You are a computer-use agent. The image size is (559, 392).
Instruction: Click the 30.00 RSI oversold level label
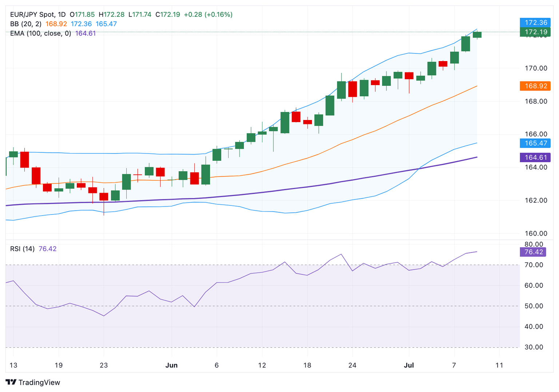click(x=534, y=347)
